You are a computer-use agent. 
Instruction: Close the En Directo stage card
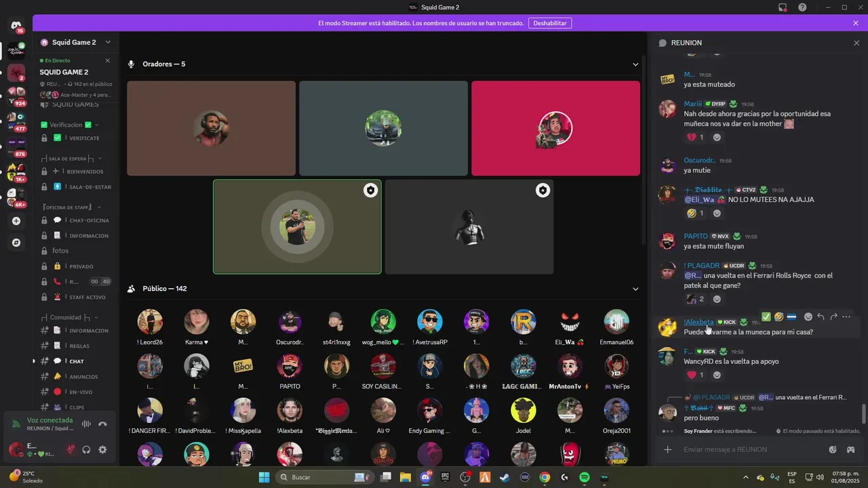click(x=107, y=60)
